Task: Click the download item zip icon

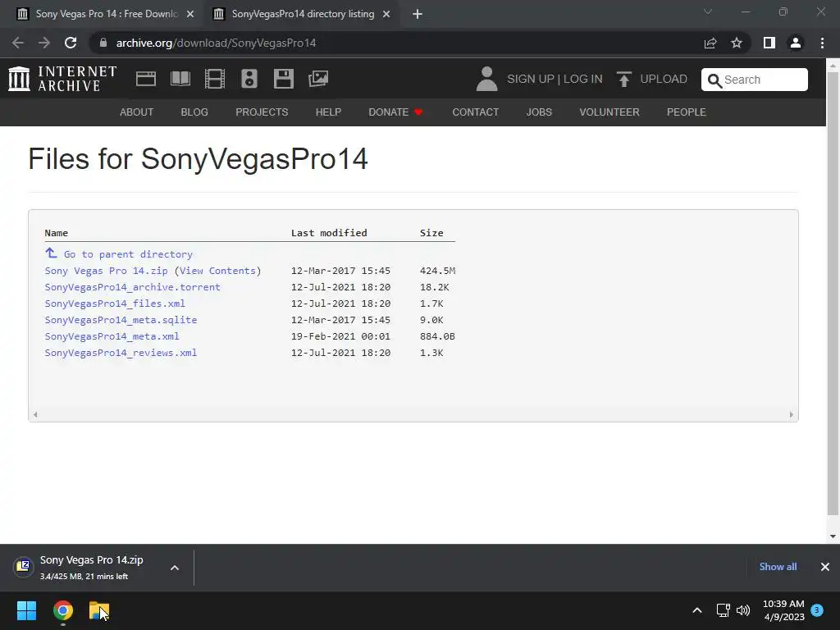Action: pos(23,566)
